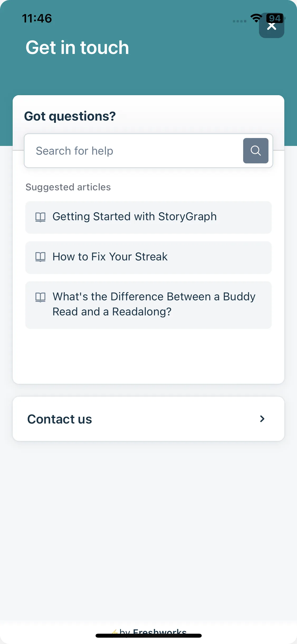Open How to Fix Your Streak article
The image size is (297, 644).
110,257
